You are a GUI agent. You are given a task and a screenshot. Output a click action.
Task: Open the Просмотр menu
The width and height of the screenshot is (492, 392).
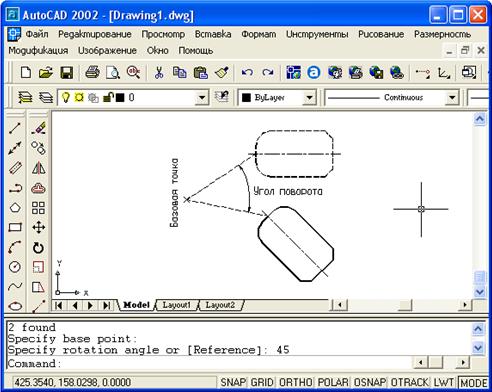click(x=163, y=34)
